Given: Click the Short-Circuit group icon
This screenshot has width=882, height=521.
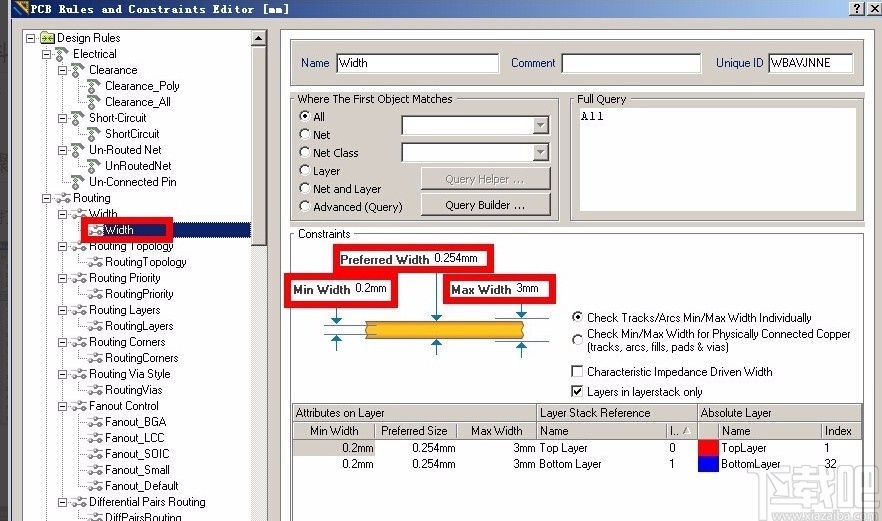Looking at the screenshot, I should [78, 118].
